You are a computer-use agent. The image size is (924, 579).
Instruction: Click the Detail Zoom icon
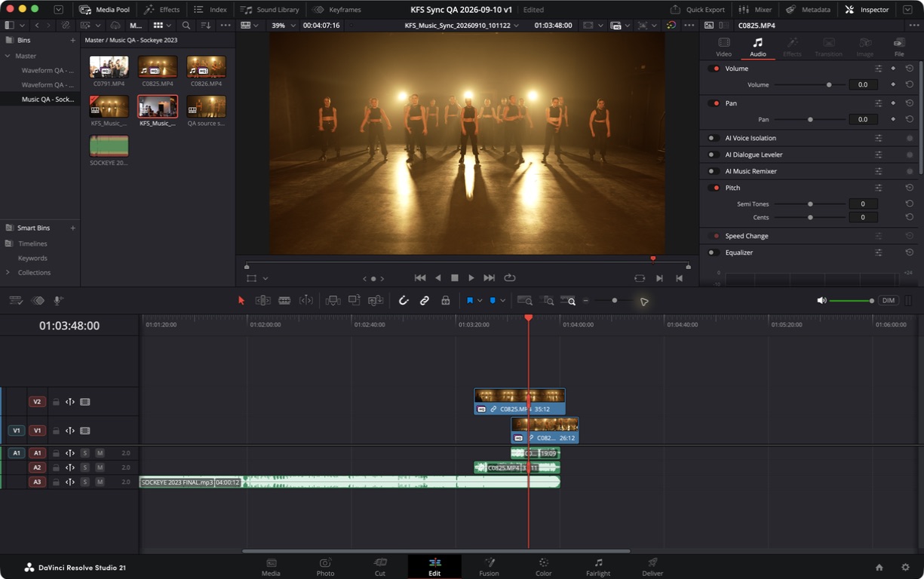[x=548, y=300]
